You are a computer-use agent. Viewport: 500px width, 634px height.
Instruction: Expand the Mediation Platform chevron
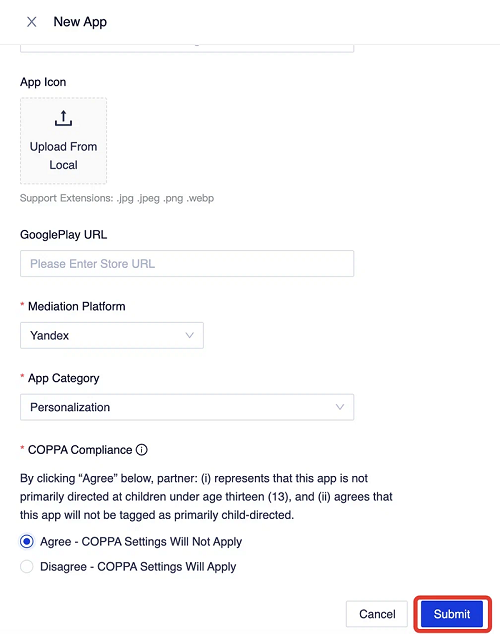[x=189, y=336]
